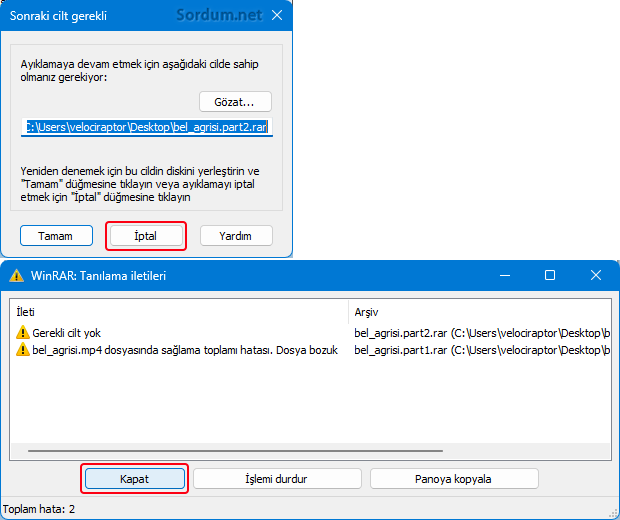Click the volume path input field
620x520 pixels.
pos(147,127)
